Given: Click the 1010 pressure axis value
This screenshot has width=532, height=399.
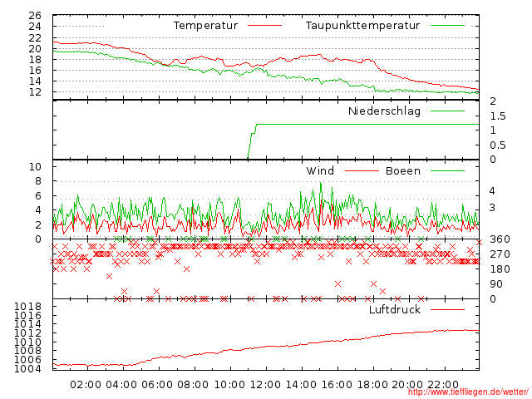Looking at the screenshot, I should coord(27,342).
